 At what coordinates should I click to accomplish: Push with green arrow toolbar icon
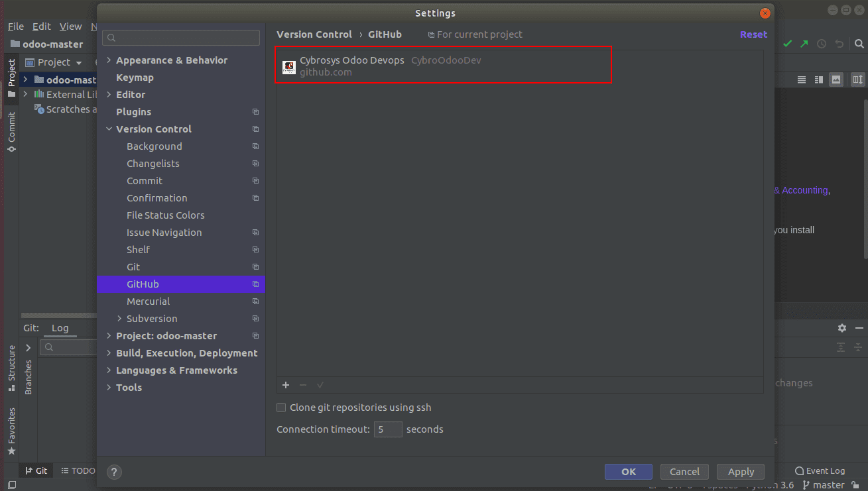[x=804, y=44]
